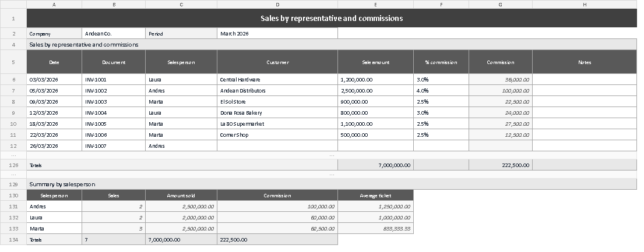The width and height of the screenshot is (644, 252).
Task: Select row header 5
Action: pyautogui.click(x=13, y=62)
